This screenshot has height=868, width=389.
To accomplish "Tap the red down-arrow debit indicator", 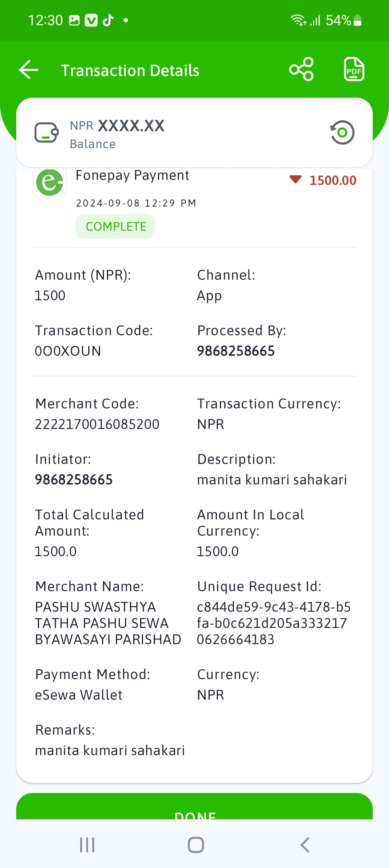I will 295,179.
